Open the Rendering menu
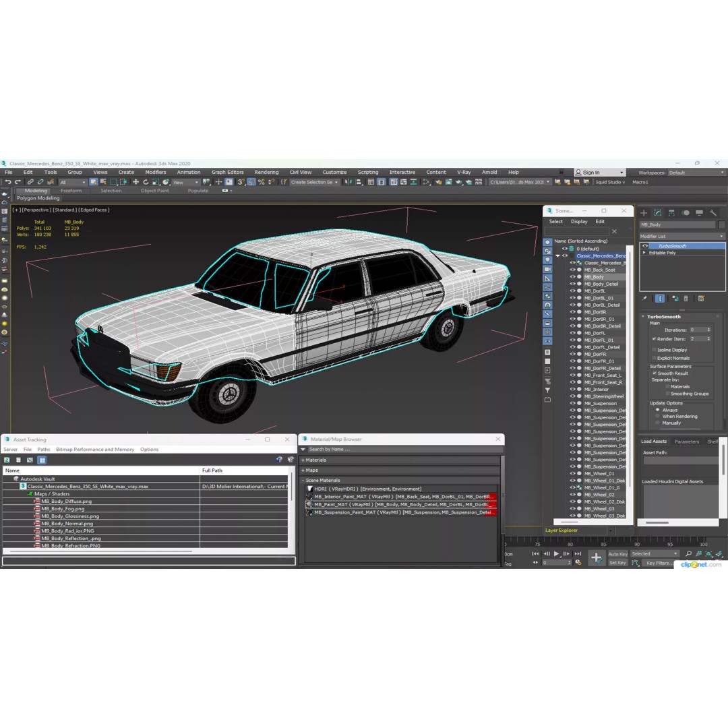728x728 pixels. tap(266, 173)
